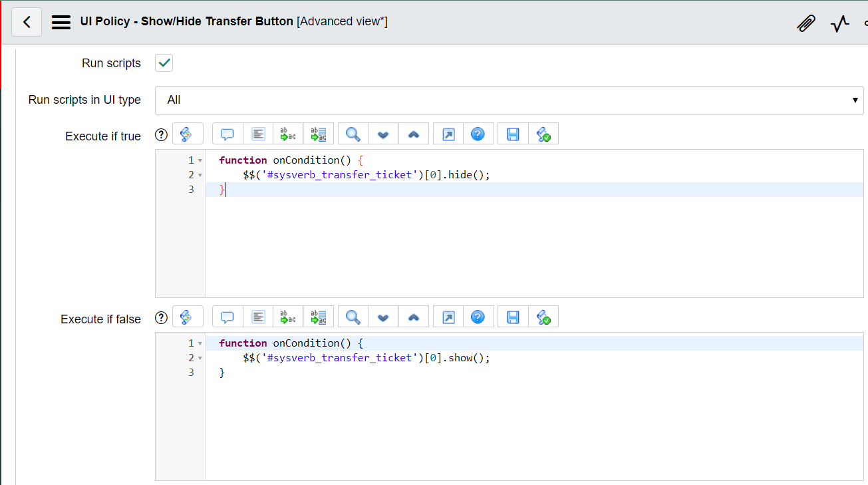Click closing brace line in Execute if true editor
Screen dimensions: 868x485
click(223, 190)
